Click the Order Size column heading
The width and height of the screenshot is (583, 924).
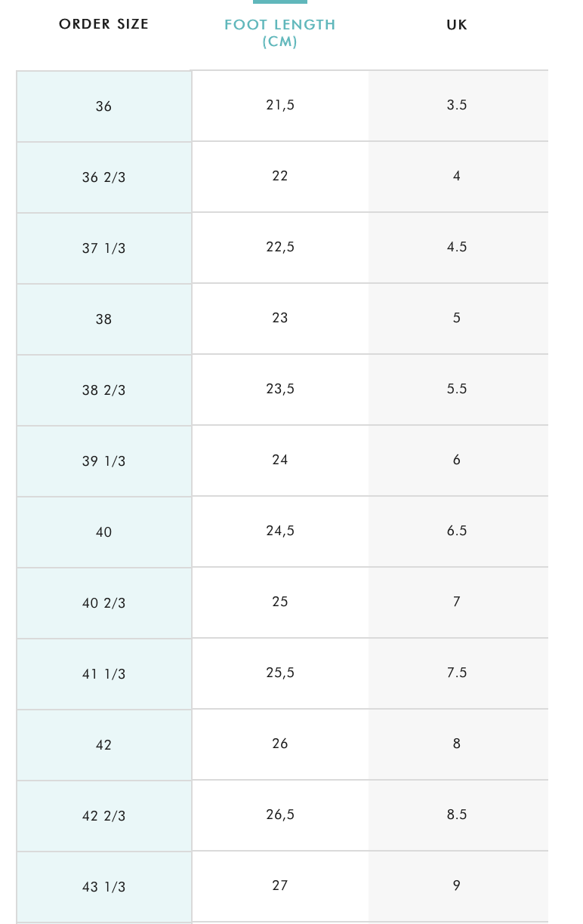click(x=103, y=24)
